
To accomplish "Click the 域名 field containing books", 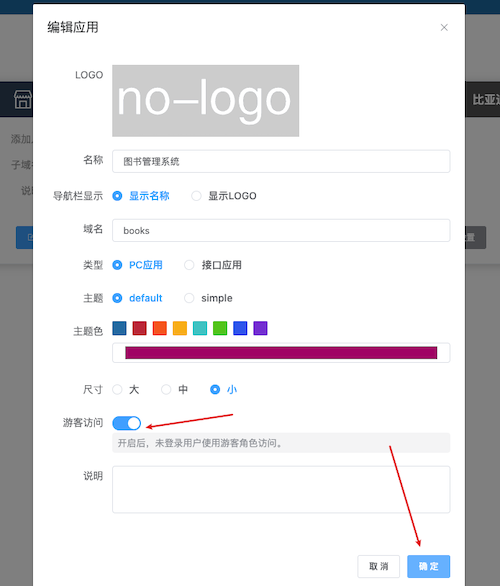I will pos(281,231).
